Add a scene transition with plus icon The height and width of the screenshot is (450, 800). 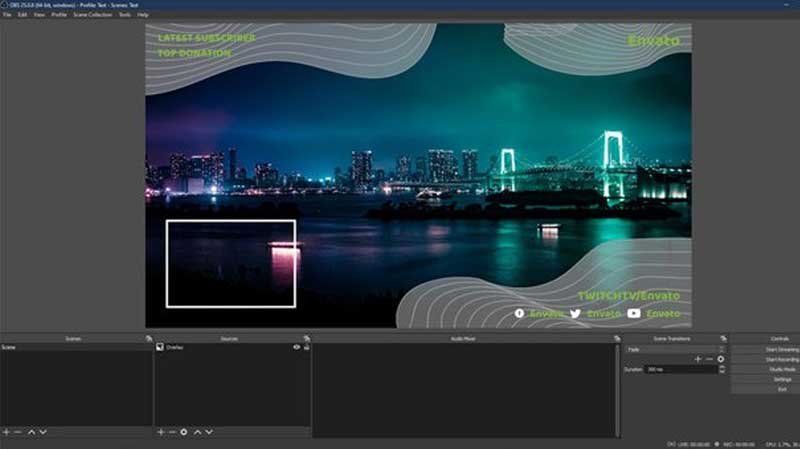(698, 359)
